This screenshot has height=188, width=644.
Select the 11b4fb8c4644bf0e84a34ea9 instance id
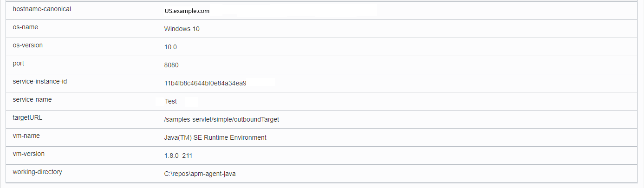pyautogui.click(x=205, y=83)
